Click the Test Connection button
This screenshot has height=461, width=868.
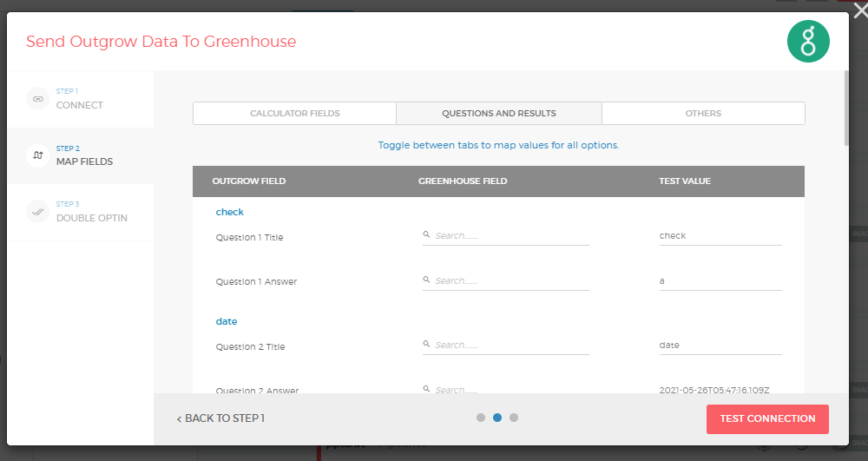click(767, 419)
